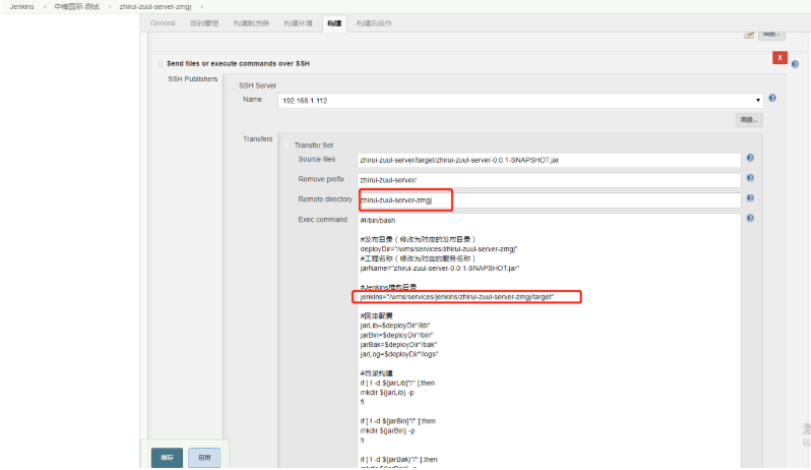
Task: Click the notepad icon beside top 高级 button
Action: [749, 34]
